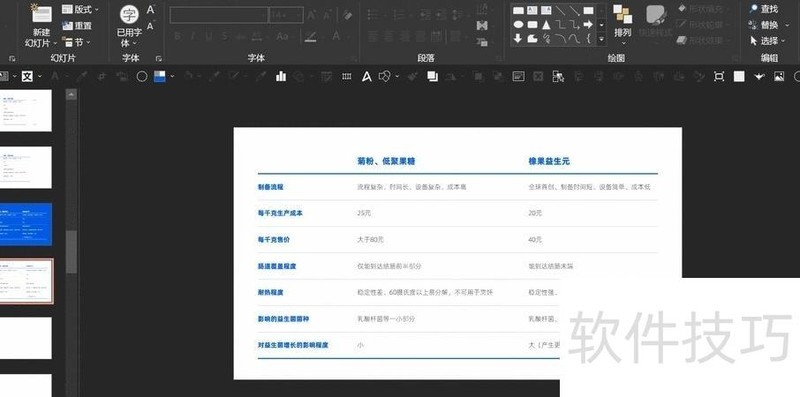Viewport: 800px width, 397px height.
Task: Click the blue and white color square
Action: click(x=160, y=77)
